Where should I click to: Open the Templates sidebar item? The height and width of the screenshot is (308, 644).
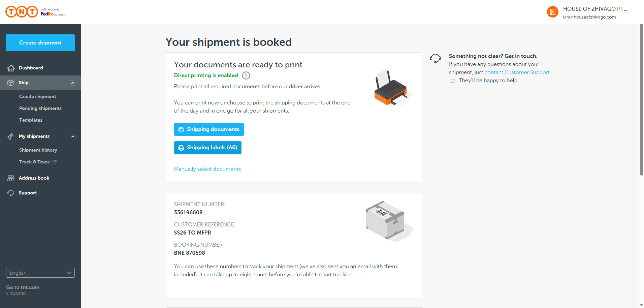[x=31, y=120]
